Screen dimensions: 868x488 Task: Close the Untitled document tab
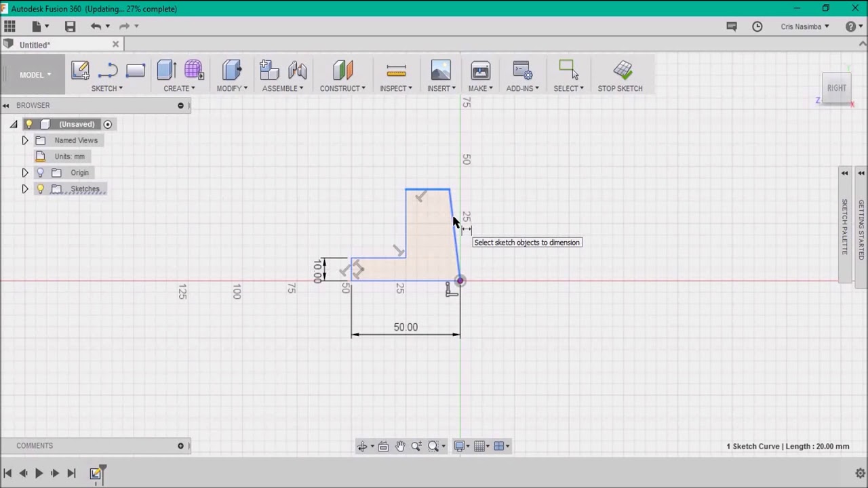115,44
